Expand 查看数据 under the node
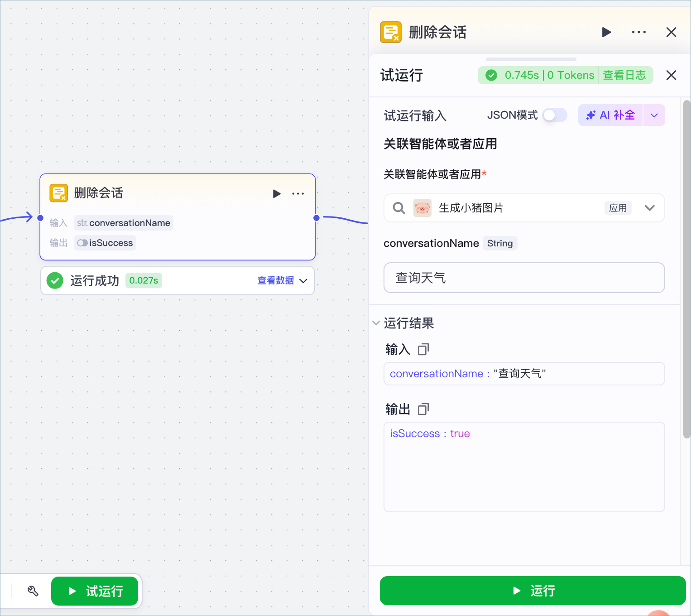This screenshot has width=691, height=616. 283,280
